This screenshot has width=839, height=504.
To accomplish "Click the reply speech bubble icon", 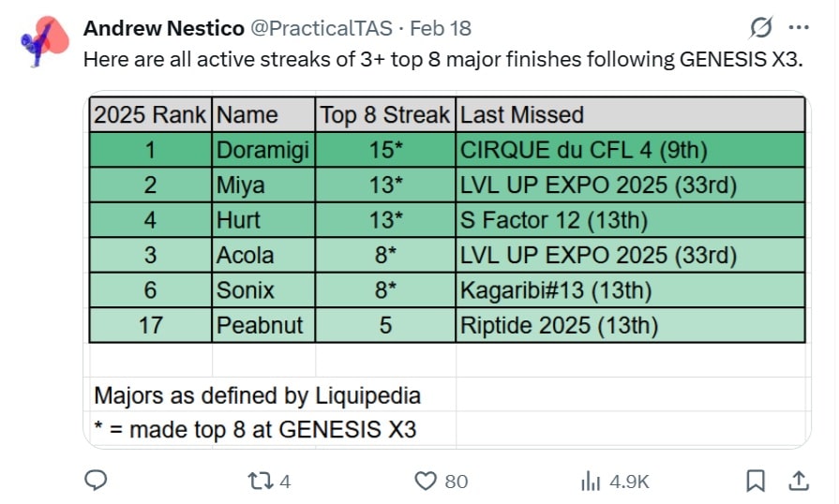I will pos(97,481).
